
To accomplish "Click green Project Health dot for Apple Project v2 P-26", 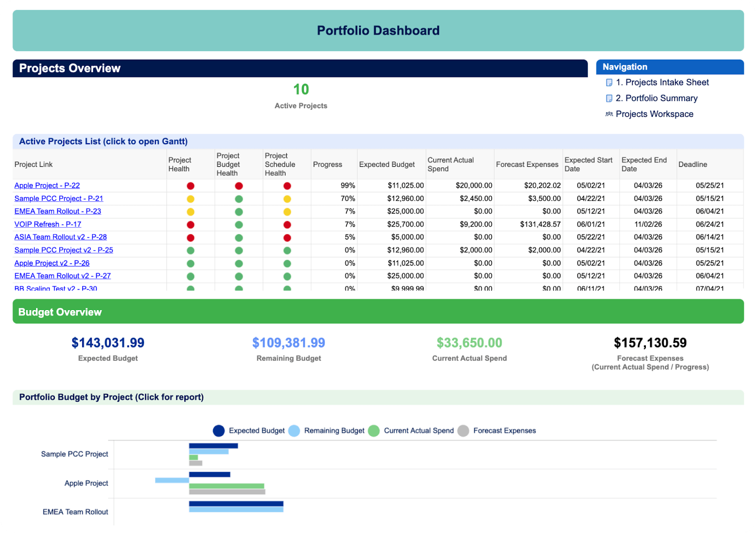I will 190,264.
